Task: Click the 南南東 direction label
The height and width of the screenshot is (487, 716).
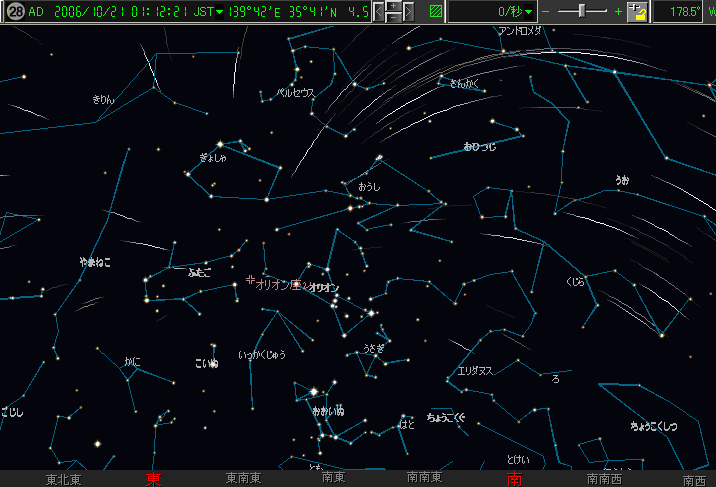Action: 425,479
